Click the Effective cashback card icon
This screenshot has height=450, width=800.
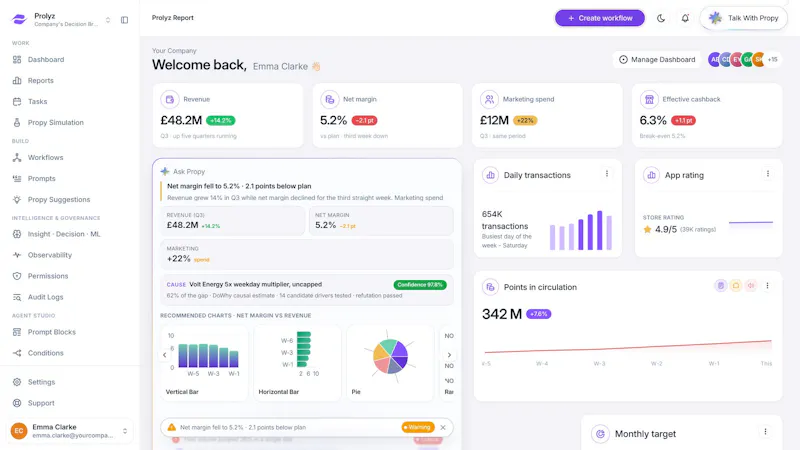(x=649, y=99)
